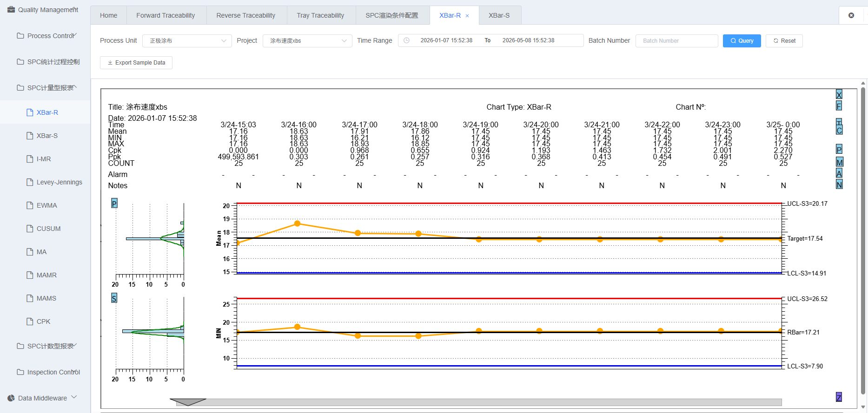Click start date 2026-01-07 15:52:38 field

click(x=446, y=40)
